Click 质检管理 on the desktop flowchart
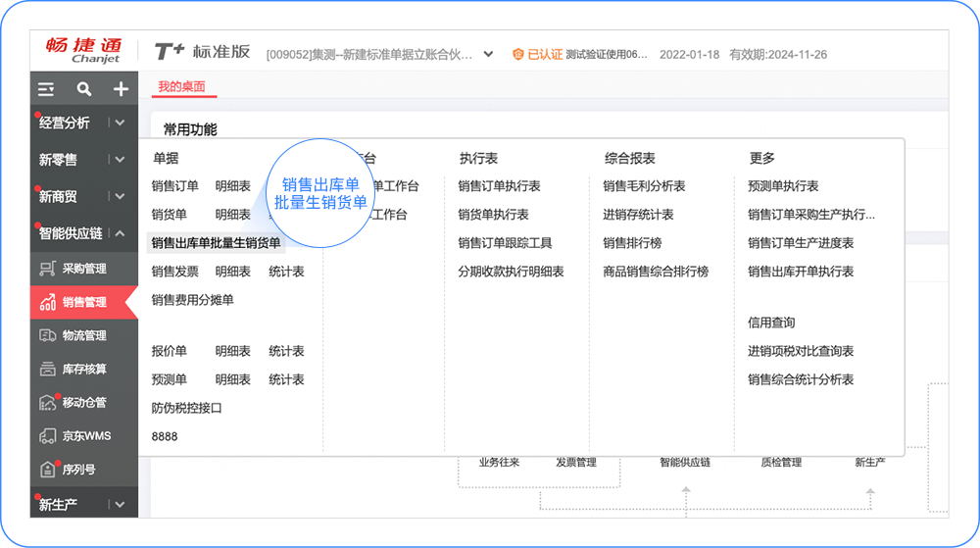 [x=781, y=463]
